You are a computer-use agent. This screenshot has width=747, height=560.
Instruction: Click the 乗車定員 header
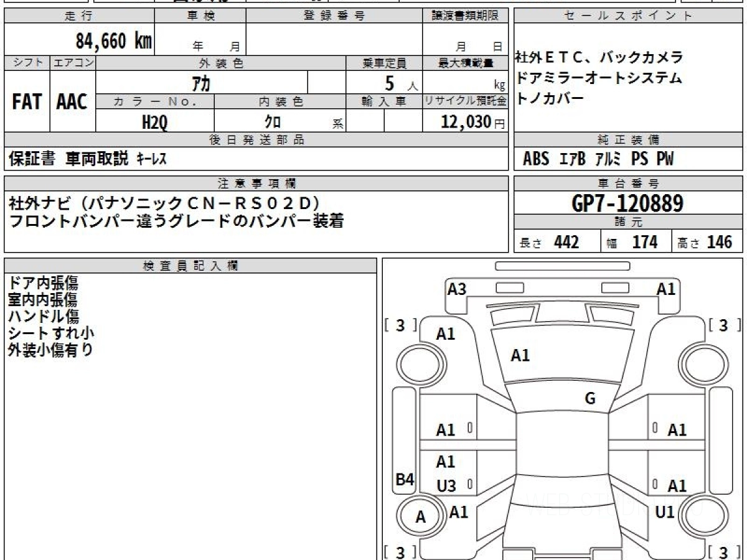point(384,63)
